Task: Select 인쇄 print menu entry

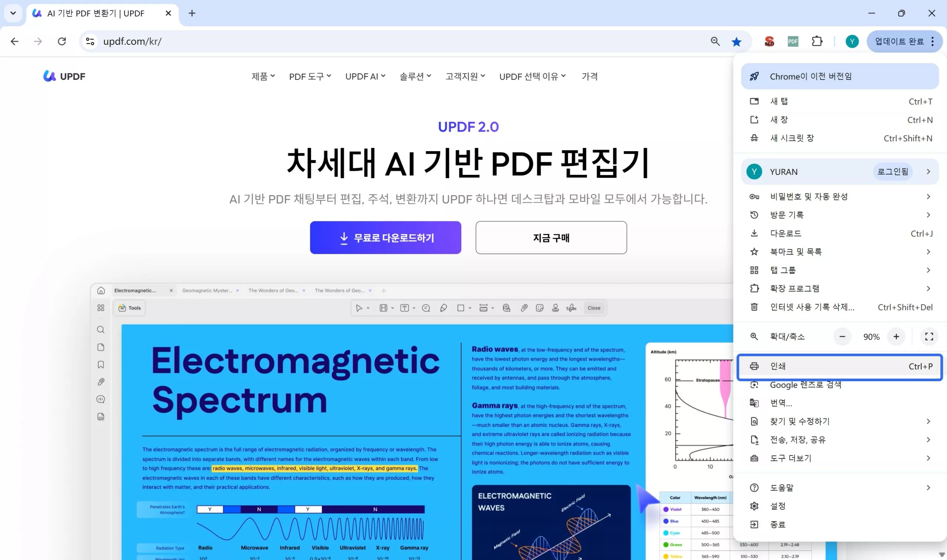Action: point(840,366)
